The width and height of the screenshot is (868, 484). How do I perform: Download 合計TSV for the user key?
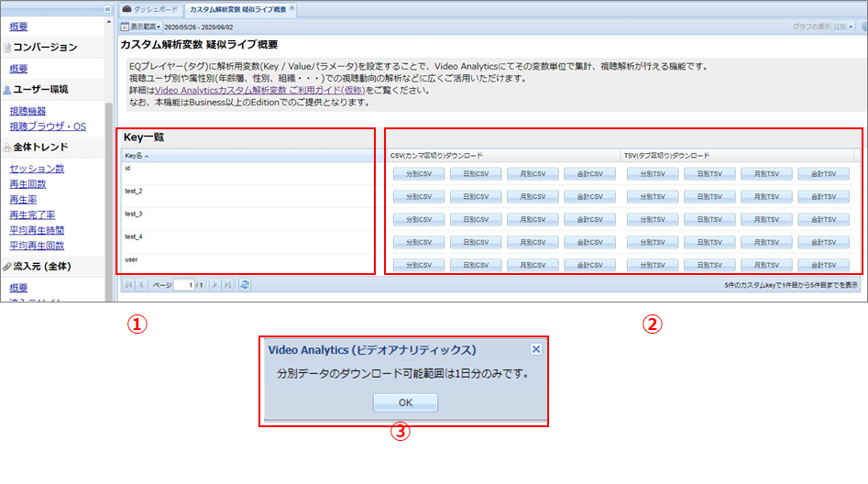[x=823, y=265]
